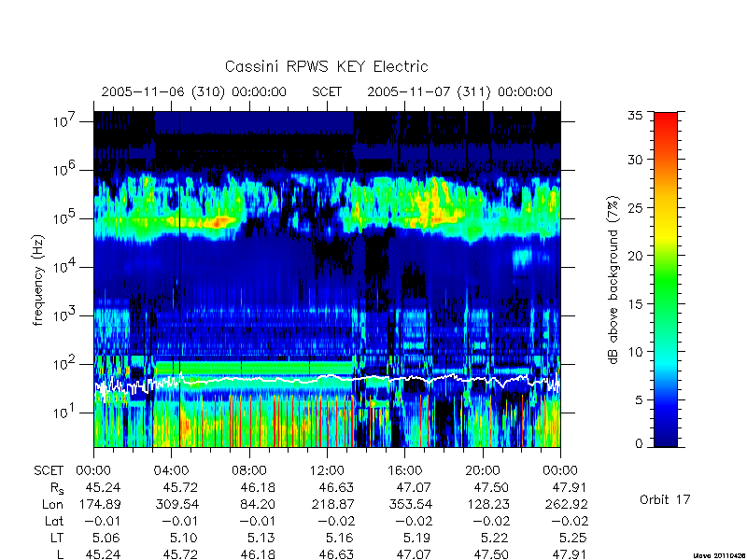Image resolution: width=747 pixels, height=560 pixels.
Task: Click the green middle of the colorbar
Action: (666, 281)
